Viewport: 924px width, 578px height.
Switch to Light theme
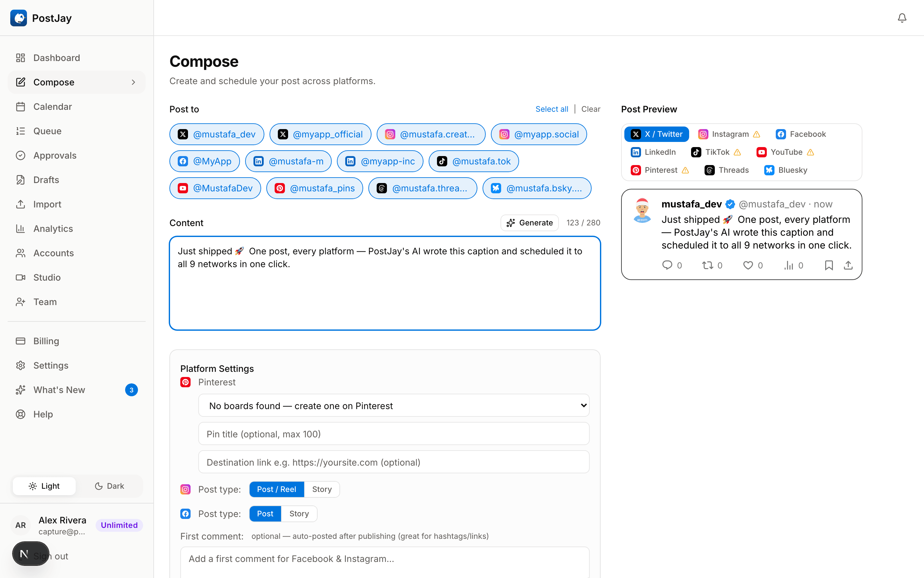point(44,486)
